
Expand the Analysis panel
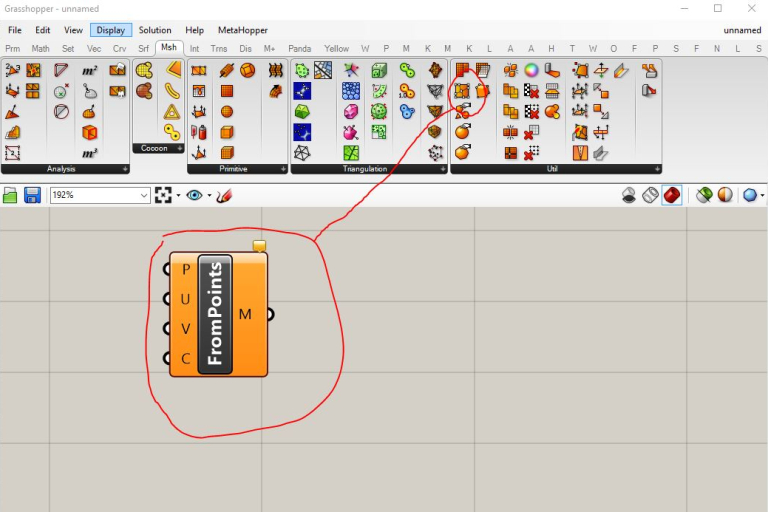(x=126, y=169)
